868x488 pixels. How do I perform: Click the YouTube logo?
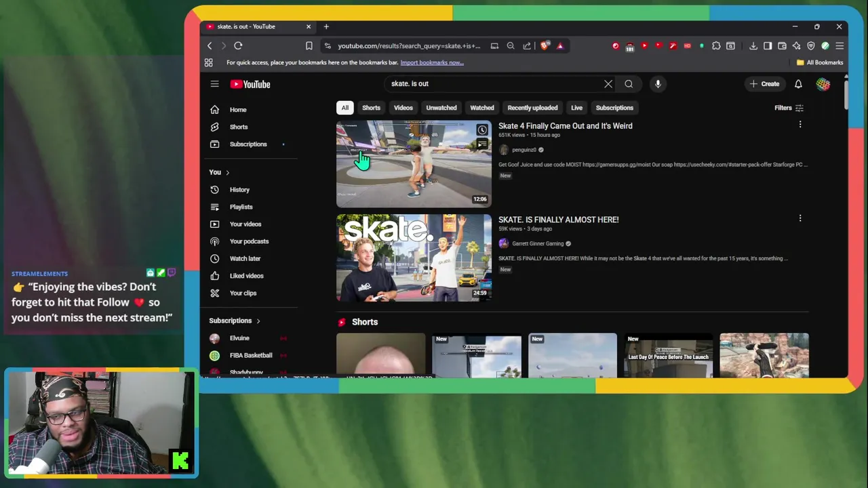250,84
